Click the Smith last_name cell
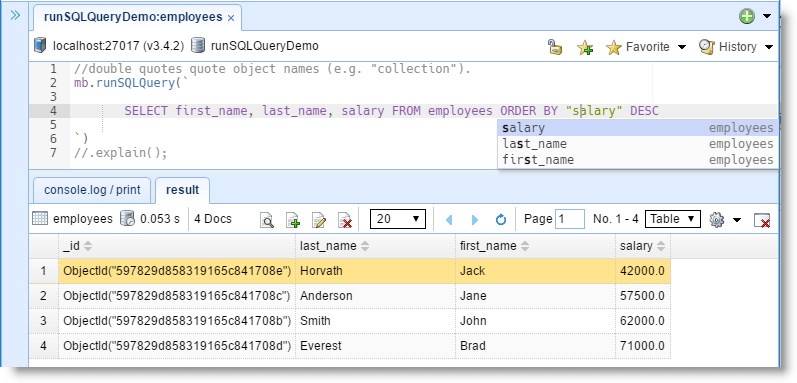This screenshot has height=383, width=797. click(x=376, y=321)
